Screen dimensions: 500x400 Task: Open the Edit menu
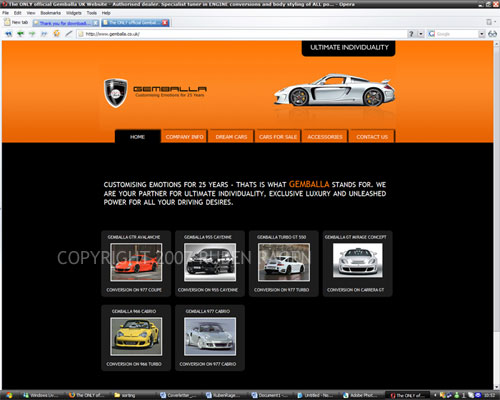18,13
